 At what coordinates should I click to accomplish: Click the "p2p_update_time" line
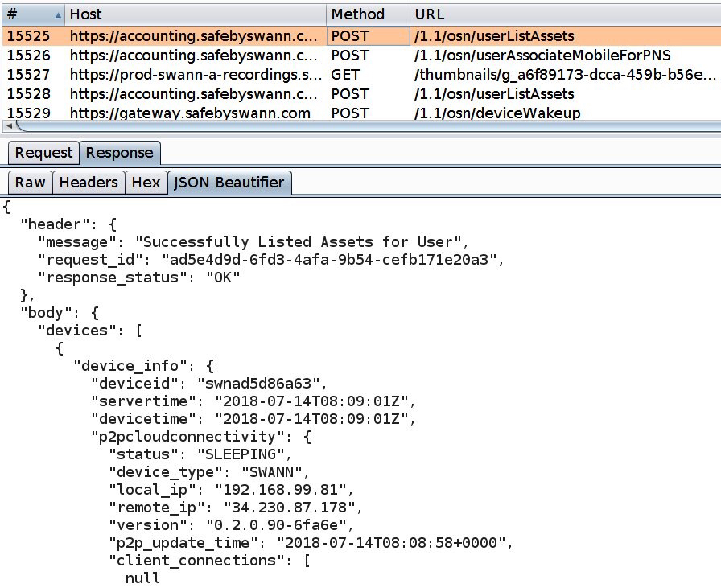(x=311, y=543)
